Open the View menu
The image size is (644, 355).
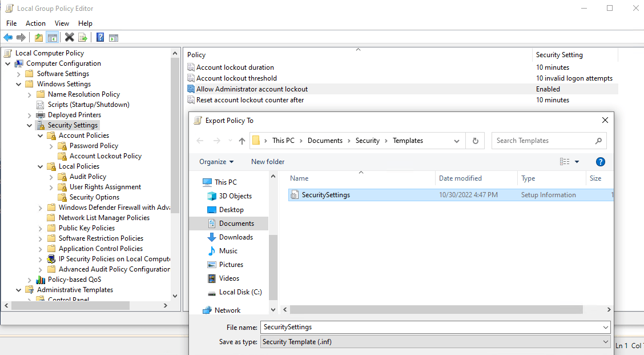point(62,23)
